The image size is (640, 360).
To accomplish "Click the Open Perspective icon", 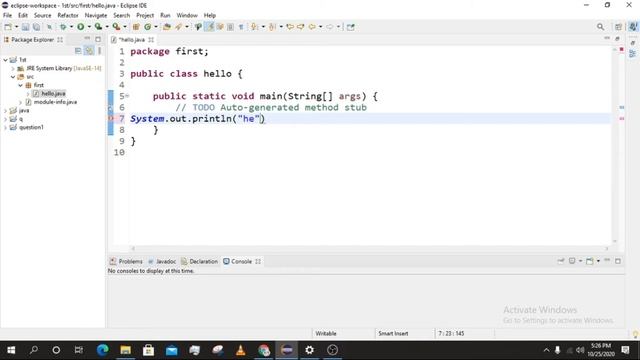I will pyautogui.click(x=618, y=27).
